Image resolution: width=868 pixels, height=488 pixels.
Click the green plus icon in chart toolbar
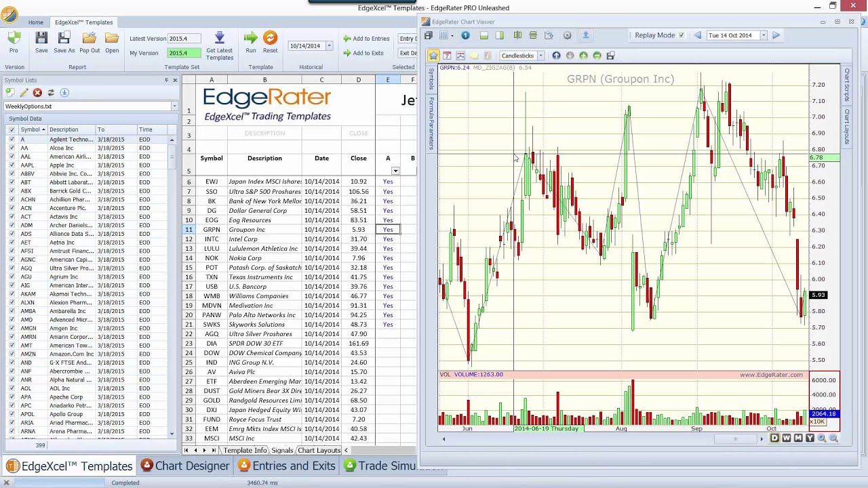tap(583, 56)
